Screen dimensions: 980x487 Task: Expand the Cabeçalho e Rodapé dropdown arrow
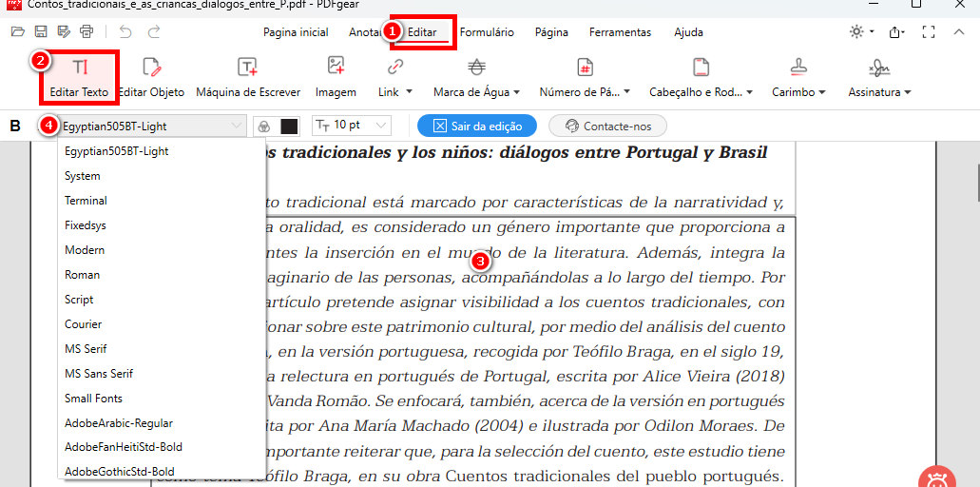(748, 92)
